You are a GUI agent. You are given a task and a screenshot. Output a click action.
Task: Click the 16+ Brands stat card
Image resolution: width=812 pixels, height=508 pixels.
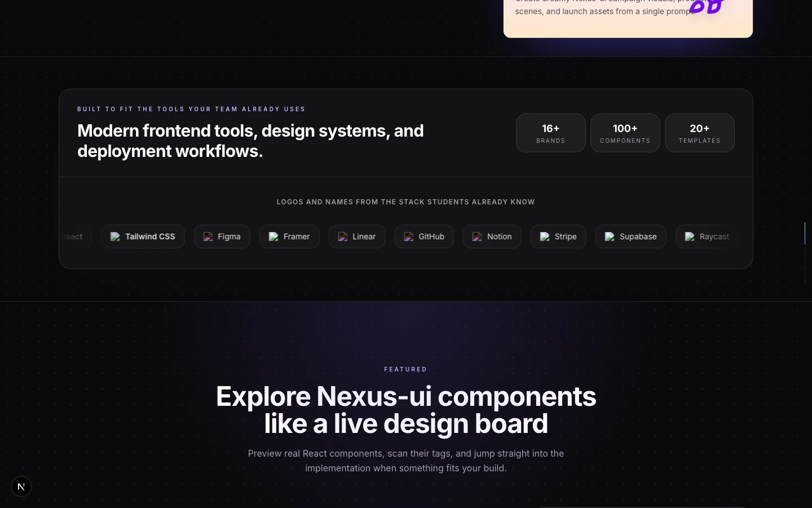[x=551, y=133]
